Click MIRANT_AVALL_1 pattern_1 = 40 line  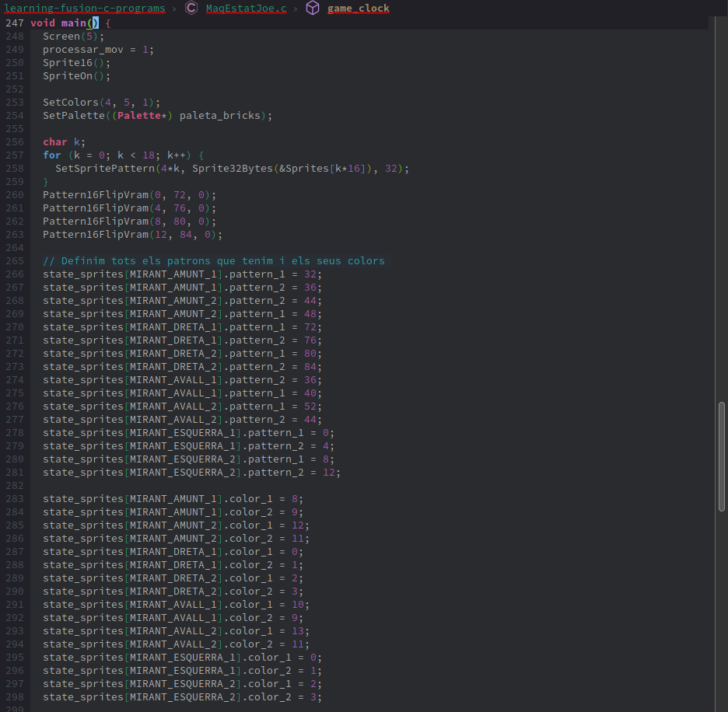pyautogui.click(x=182, y=393)
